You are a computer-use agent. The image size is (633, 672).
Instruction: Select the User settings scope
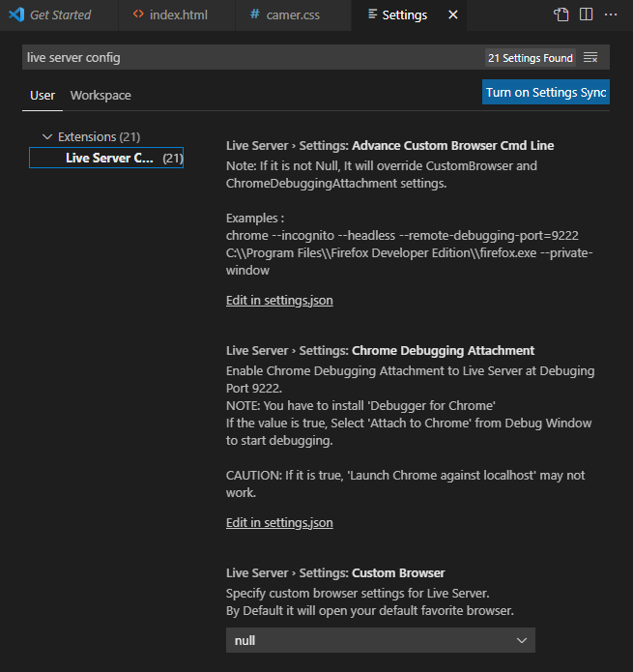click(x=43, y=95)
